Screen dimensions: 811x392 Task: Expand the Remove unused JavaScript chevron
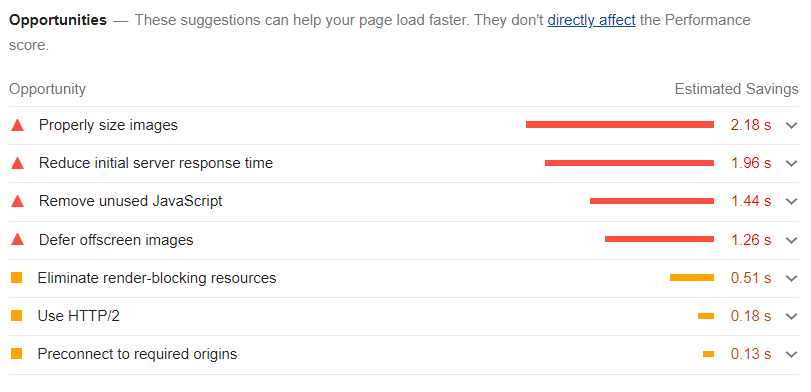(791, 201)
